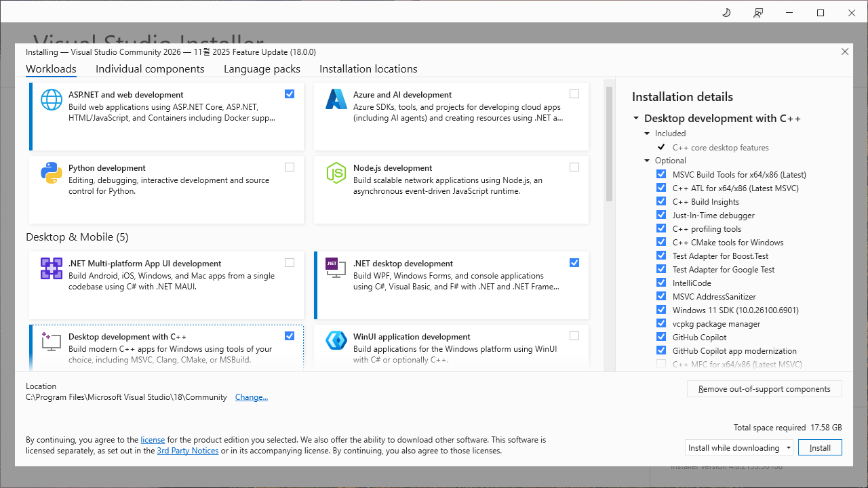Click the Installation details heading
This screenshot has width=868, height=488.
coord(682,97)
